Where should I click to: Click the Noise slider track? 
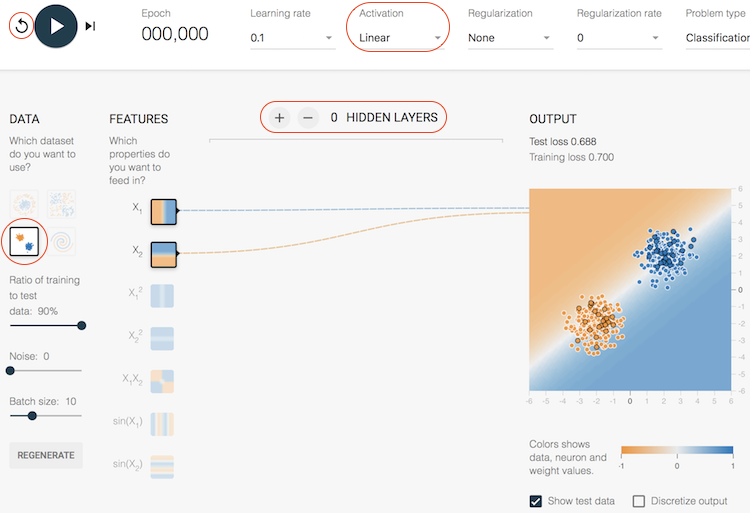click(x=46, y=370)
